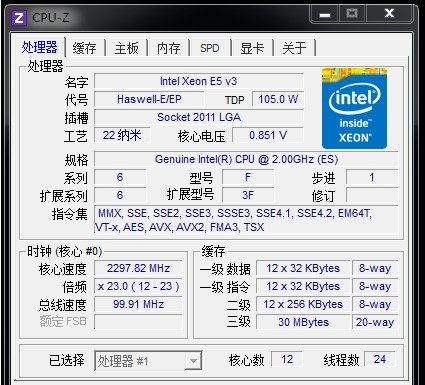Expand the 处理器 #1 selection dropdown

pyautogui.click(x=193, y=361)
